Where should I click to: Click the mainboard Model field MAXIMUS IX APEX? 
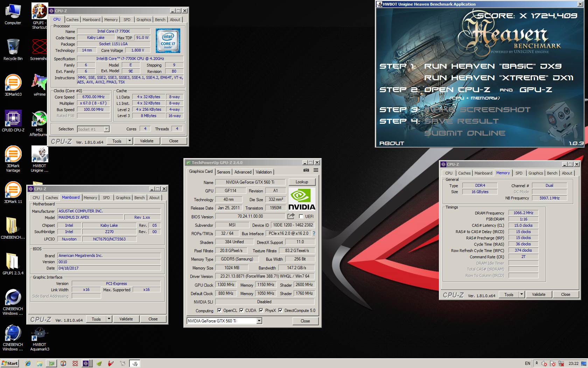coord(90,217)
